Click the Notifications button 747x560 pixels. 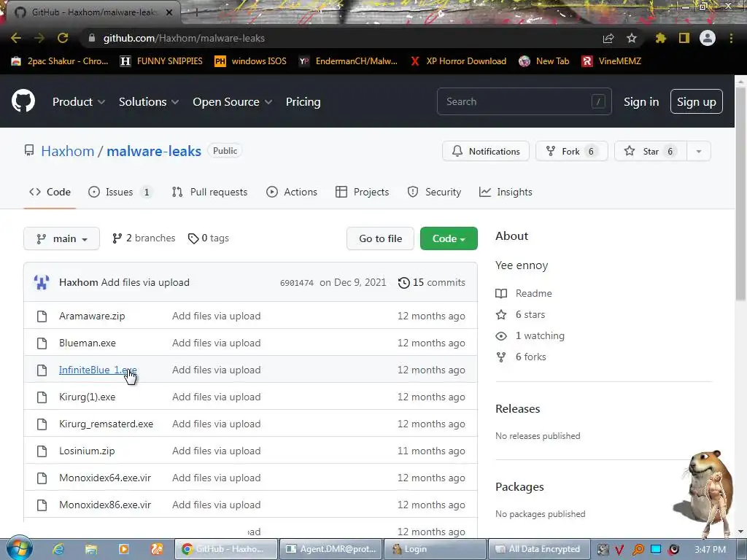[486, 152]
